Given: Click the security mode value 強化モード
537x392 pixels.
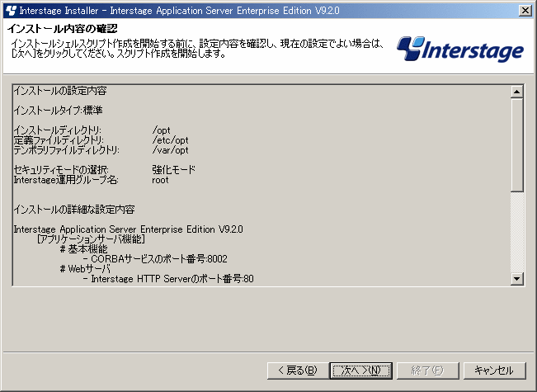Looking at the screenshot, I should pyautogui.click(x=173, y=170).
